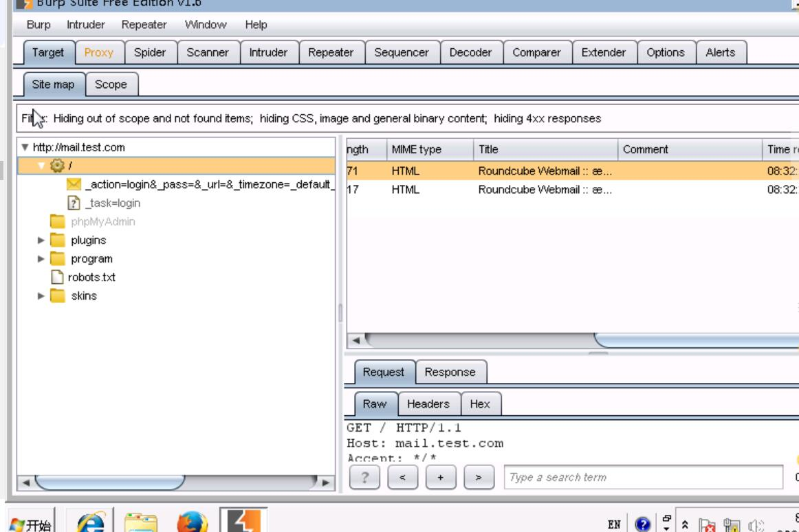Switch to the Options tab
The image size is (799, 532).
(666, 52)
